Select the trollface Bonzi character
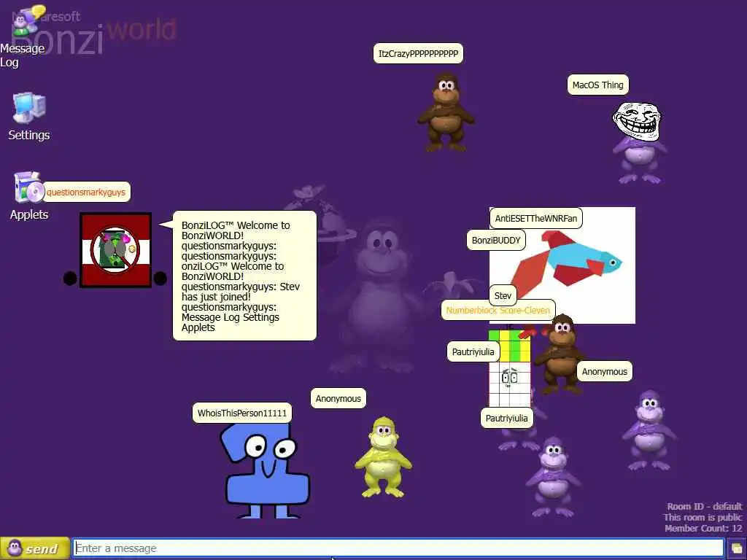The width and height of the screenshot is (747, 560). pyautogui.click(x=638, y=143)
